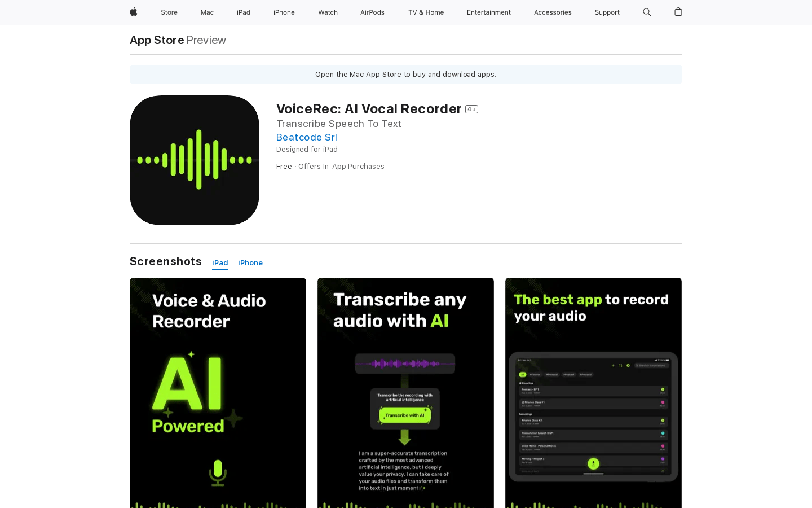Open the Beatcode Srl developer page
Image resolution: width=812 pixels, height=508 pixels.
pos(306,137)
